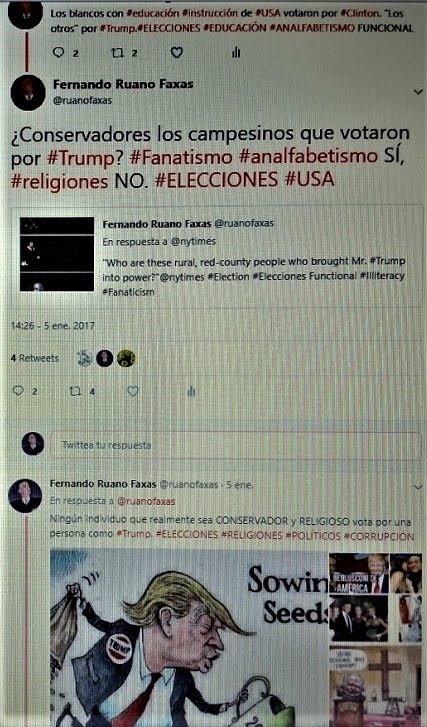Open quoted tweet's black thumbnail image
Screen dimensions: 427x727
(57, 254)
